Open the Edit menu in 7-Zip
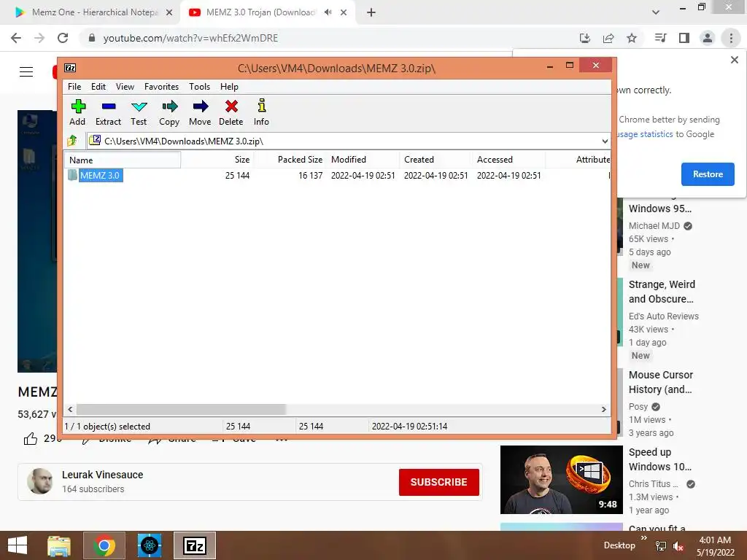 (x=98, y=87)
